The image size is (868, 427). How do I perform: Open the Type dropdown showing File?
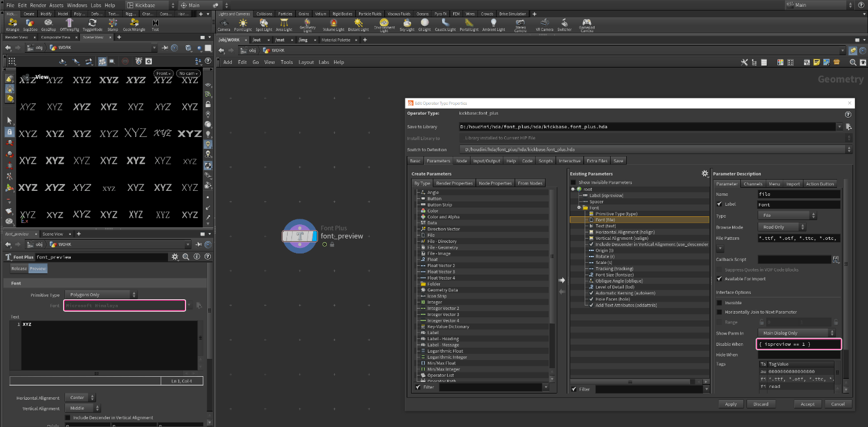[787, 216]
